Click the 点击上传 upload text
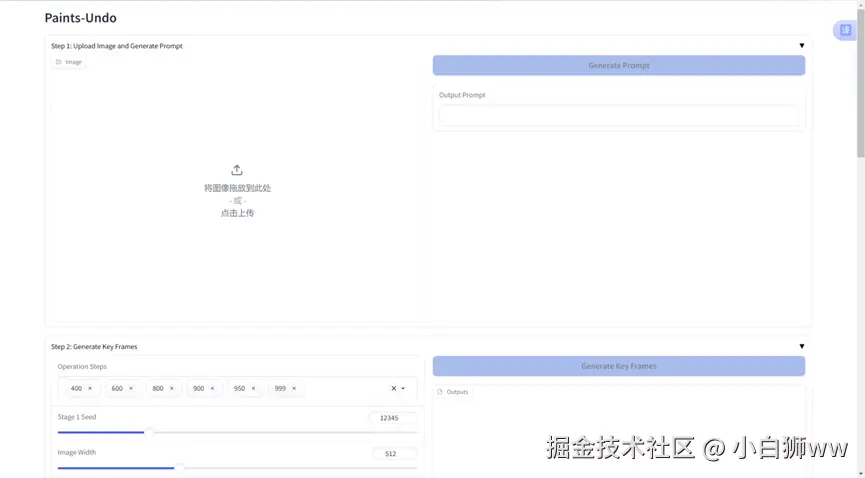 [x=237, y=213]
